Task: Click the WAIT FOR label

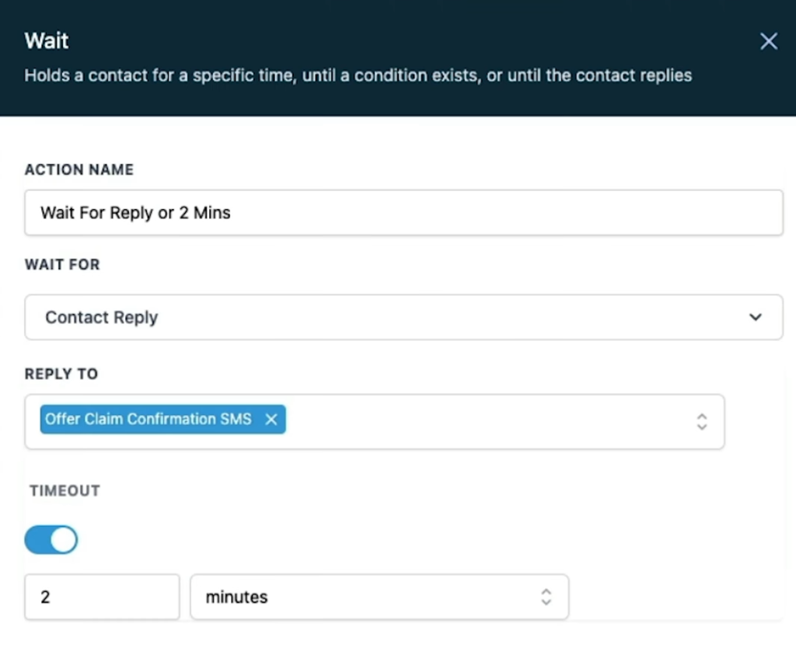Action: (x=62, y=264)
